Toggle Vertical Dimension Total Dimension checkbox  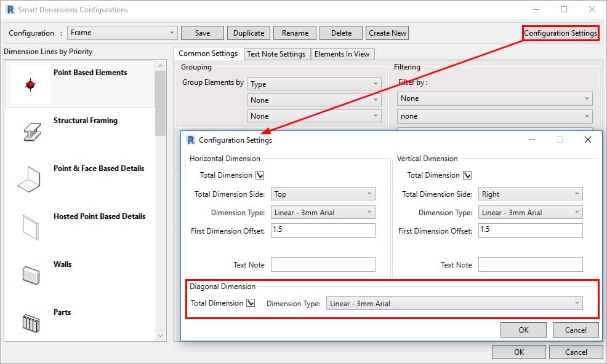click(x=467, y=175)
